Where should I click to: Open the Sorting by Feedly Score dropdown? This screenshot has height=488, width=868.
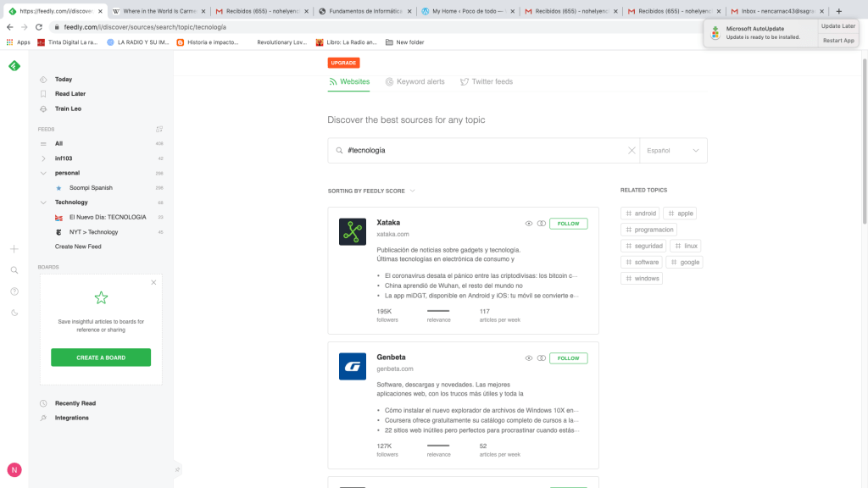tap(371, 191)
